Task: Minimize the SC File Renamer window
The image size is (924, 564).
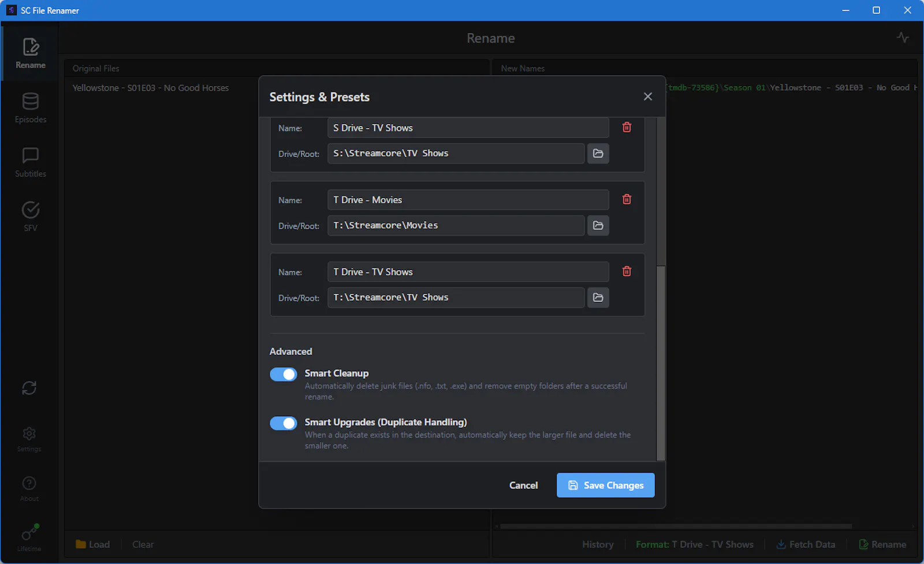Action: [x=845, y=10]
